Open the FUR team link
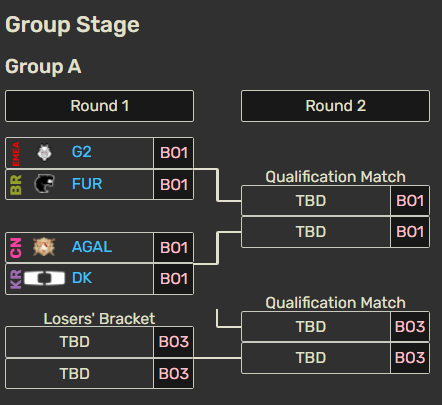 click(87, 184)
